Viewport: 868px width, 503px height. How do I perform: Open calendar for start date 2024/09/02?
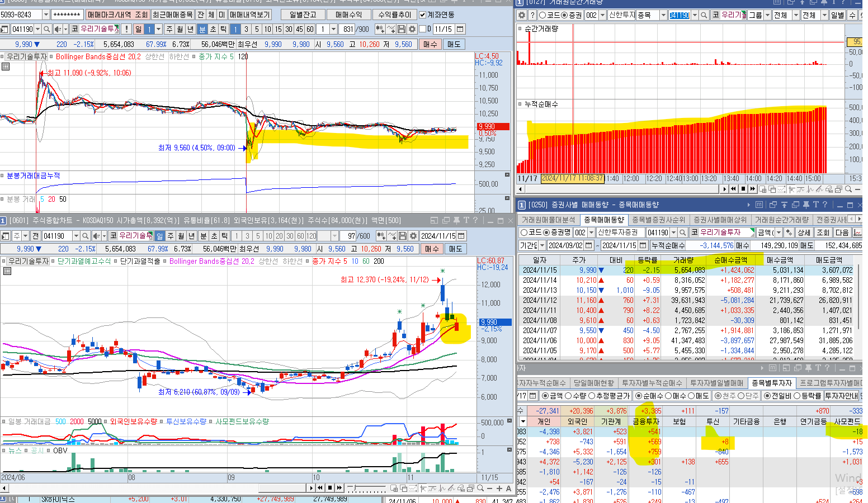pos(588,245)
